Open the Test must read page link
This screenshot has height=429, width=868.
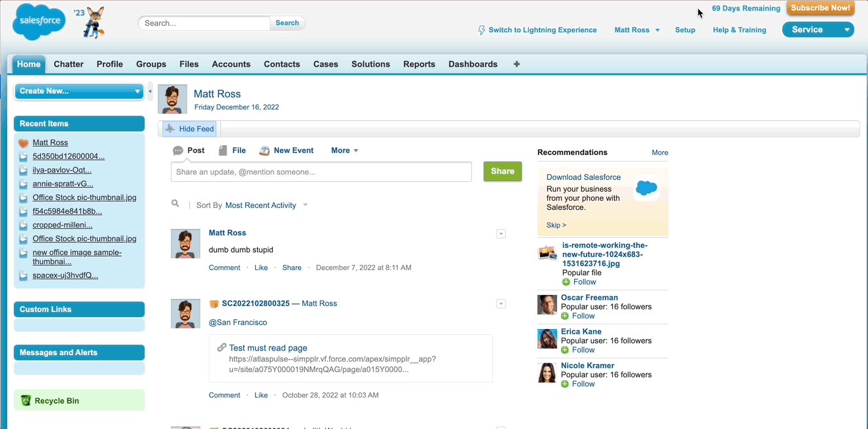coord(268,348)
